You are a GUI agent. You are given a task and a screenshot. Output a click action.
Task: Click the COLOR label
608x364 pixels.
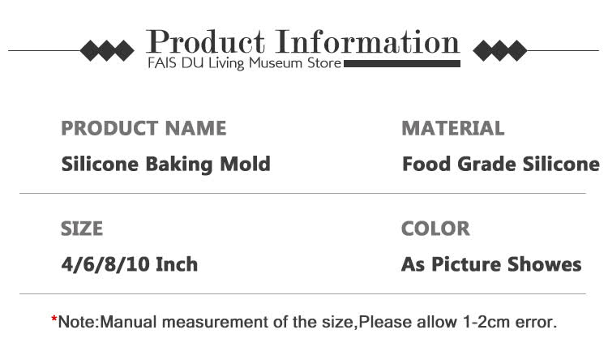click(x=435, y=229)
